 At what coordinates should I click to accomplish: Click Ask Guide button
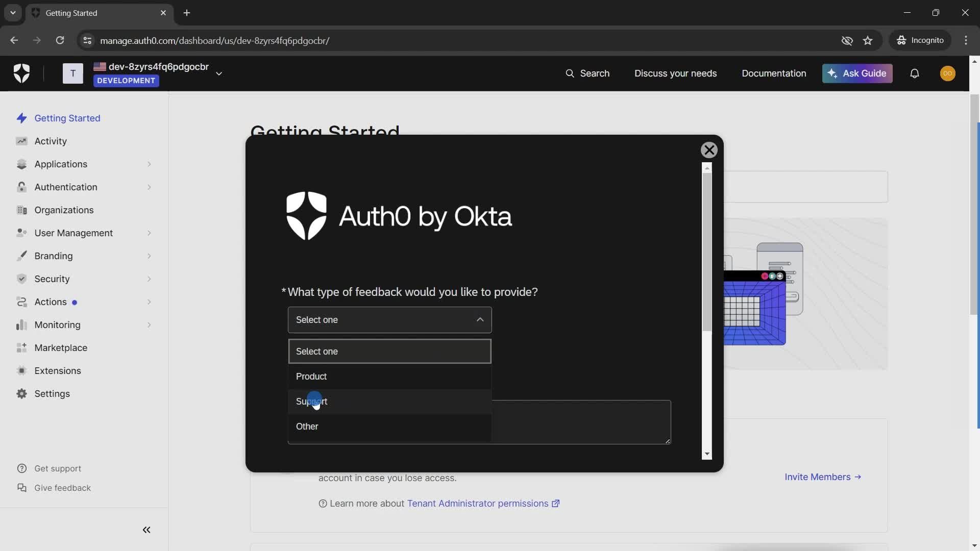857,73
